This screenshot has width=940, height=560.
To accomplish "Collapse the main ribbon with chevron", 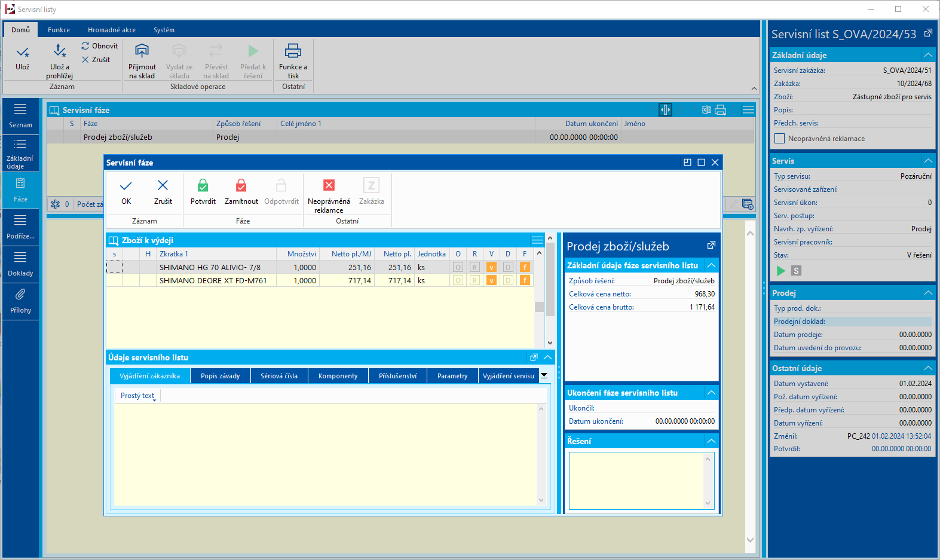I will pos(754,88).
